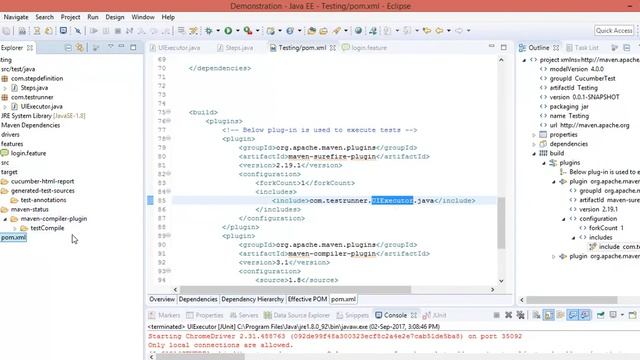640x360 pixels.
Task: Open the Dependency Hierarchy tab of the POM editor
Action: (252, 299)
